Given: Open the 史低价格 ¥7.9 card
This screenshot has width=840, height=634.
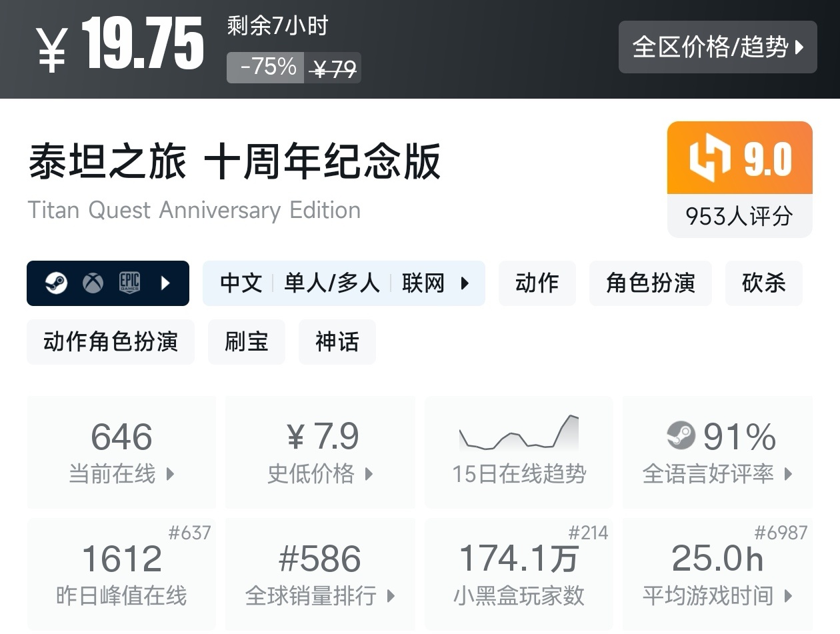Looking at the screenshot, I should pos(320,452).
